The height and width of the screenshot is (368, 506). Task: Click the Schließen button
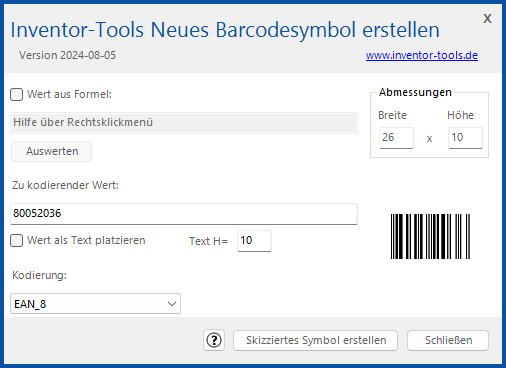pyautogui.click(x=448, y=340)
